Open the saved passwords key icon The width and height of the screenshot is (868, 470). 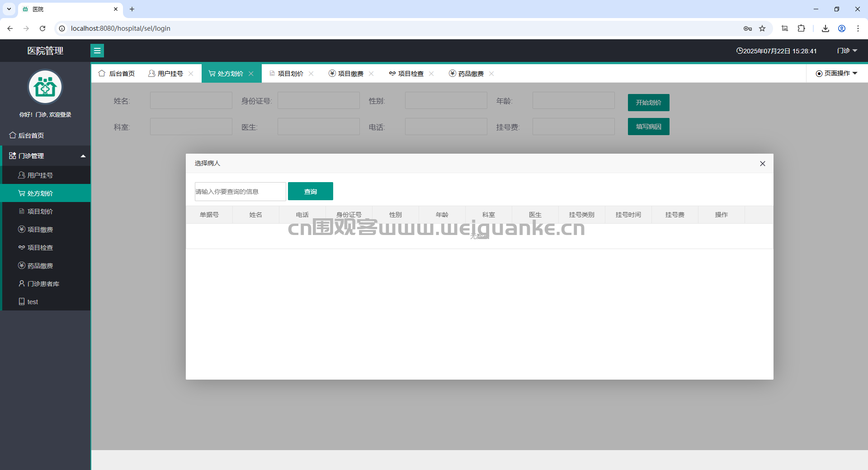[x=748, y=28]
